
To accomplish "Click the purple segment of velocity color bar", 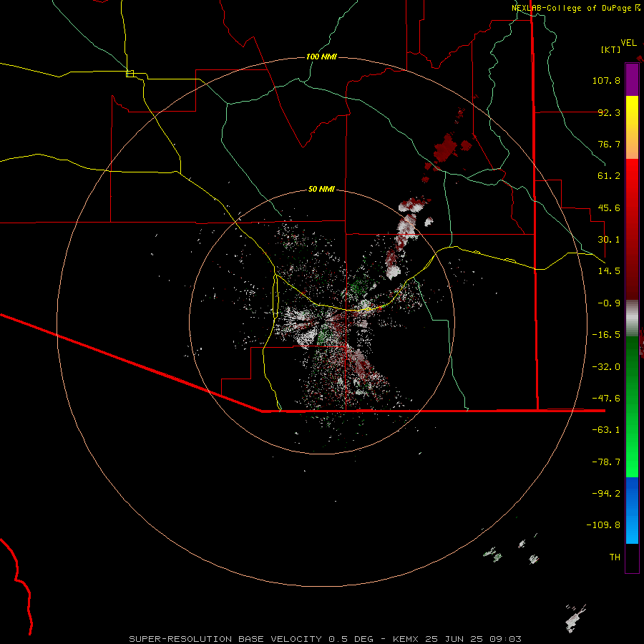I will [x=632, y=79].
